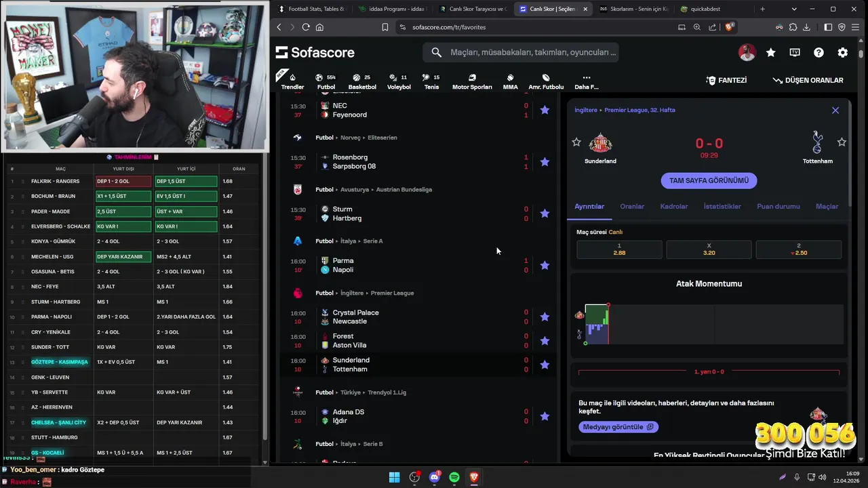Screen dimensions: 868x488
Task: Bookmark this page in the address bar
Action: [384, 27]
